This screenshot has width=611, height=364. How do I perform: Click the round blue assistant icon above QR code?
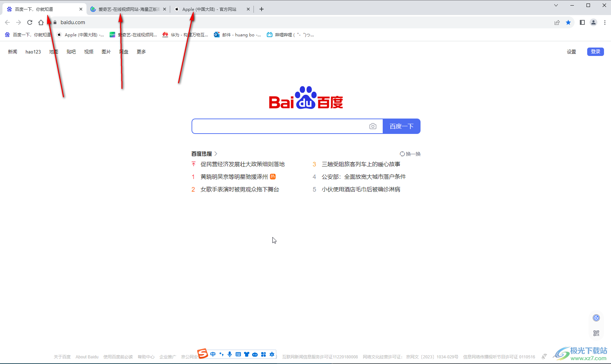[596, 317]
